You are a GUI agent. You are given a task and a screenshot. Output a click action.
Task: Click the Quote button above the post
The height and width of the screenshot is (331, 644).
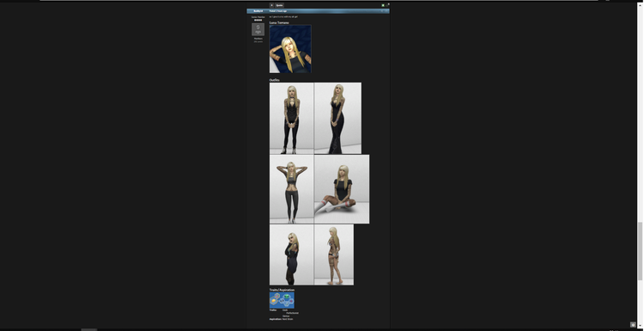(x=279, y=5)
